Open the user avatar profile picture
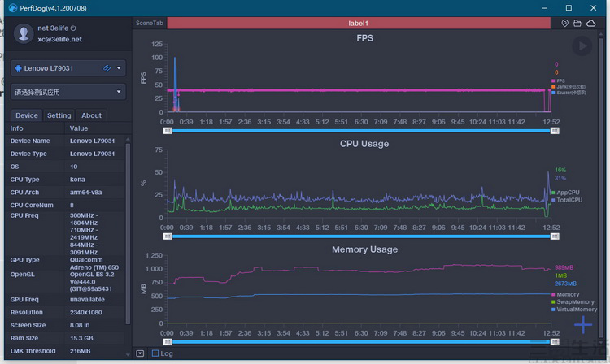Image resolution: width=610 pixels, height=364 pixels. pos(24,33)
